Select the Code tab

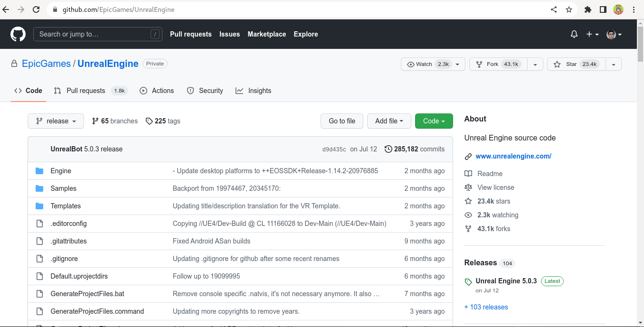28,91
